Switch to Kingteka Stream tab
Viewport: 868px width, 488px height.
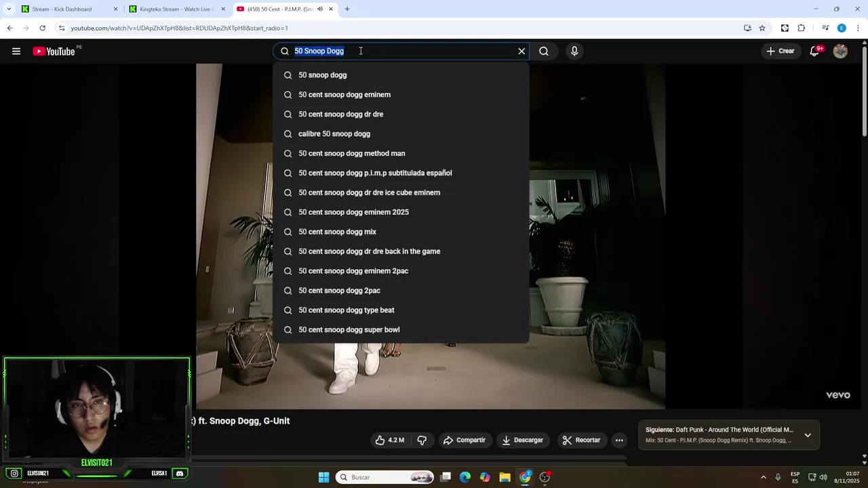[x=176, y=9]
